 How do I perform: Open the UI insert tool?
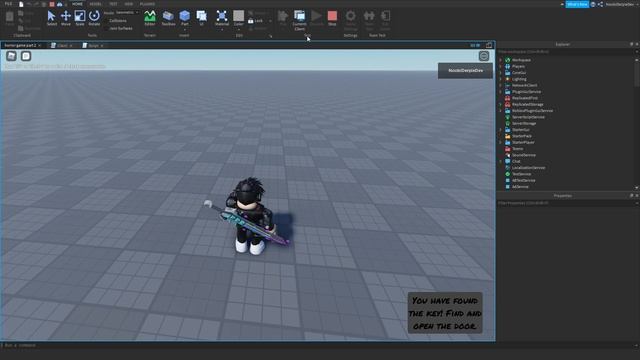point(202,18)
